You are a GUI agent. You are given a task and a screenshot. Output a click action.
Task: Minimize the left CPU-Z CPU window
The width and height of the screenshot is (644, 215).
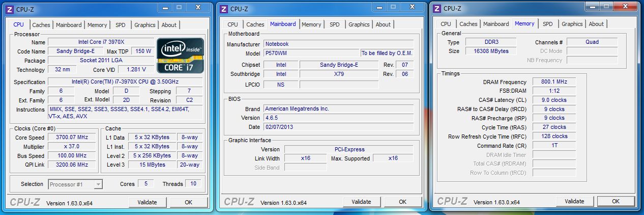point(164,8)
